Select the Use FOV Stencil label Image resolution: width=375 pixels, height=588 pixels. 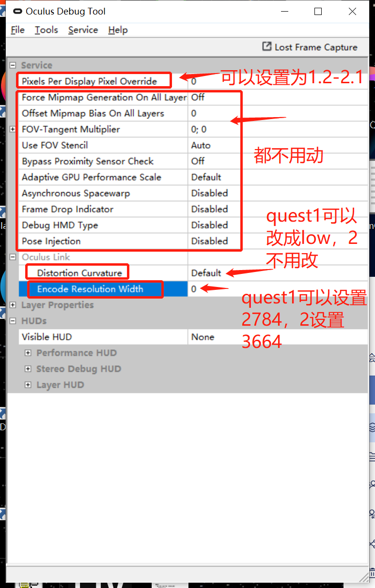click(x=55, y=145)
